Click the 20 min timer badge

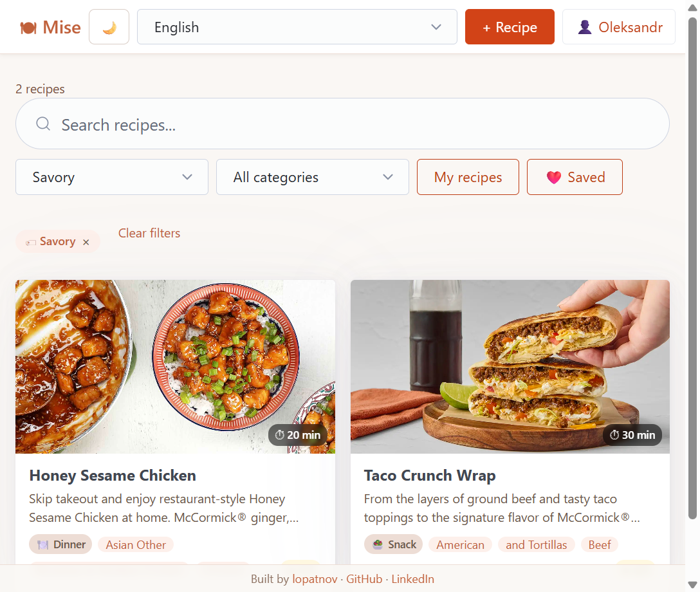[x=298, y=435]
